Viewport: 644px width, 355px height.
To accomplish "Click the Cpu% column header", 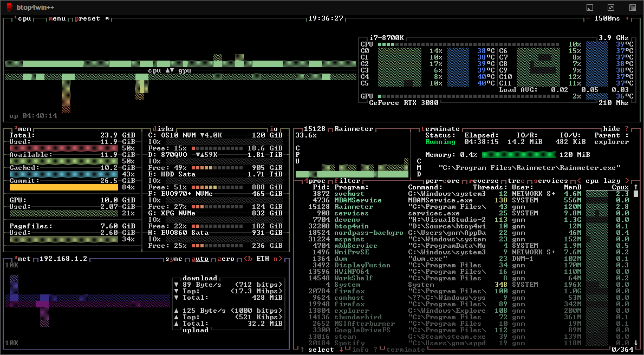I will coord(620,187).
